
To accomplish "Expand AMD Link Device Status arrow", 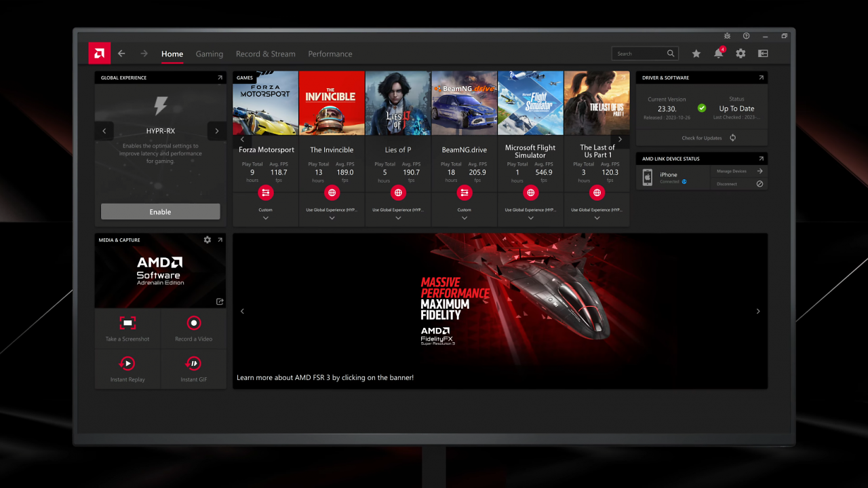I will coord(761,159).
